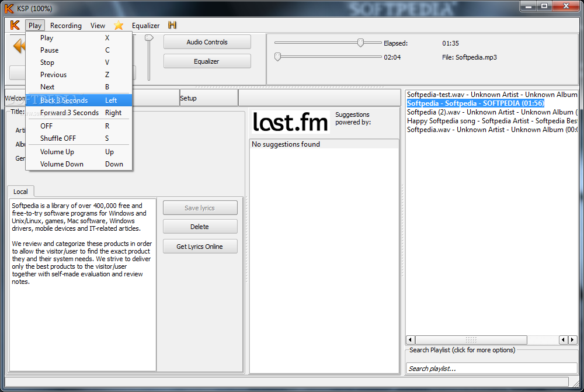Choose Play from the Play menu
The image size is (584, 392).
tap(79, 37)
